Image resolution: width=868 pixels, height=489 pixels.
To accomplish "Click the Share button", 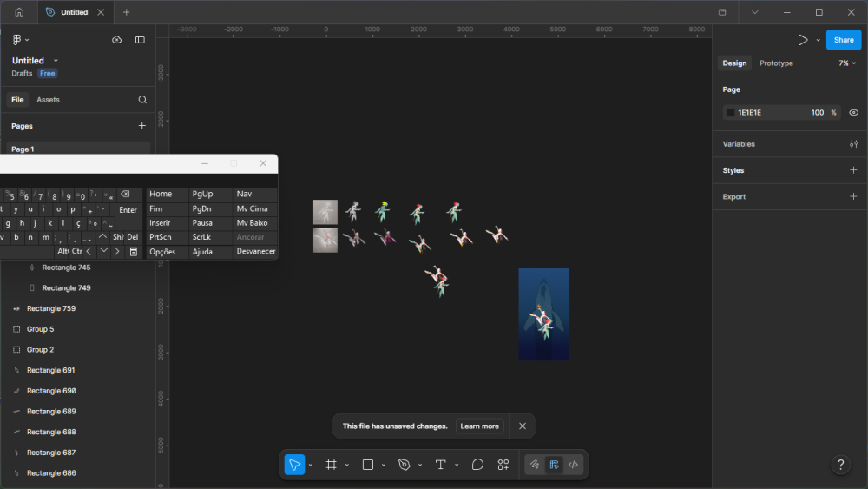I will [844, 40].
